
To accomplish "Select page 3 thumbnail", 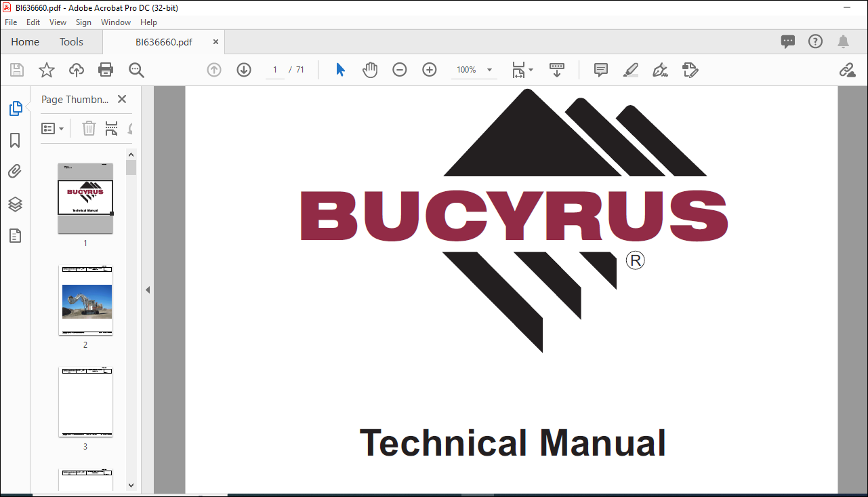I will click(85, 402).
